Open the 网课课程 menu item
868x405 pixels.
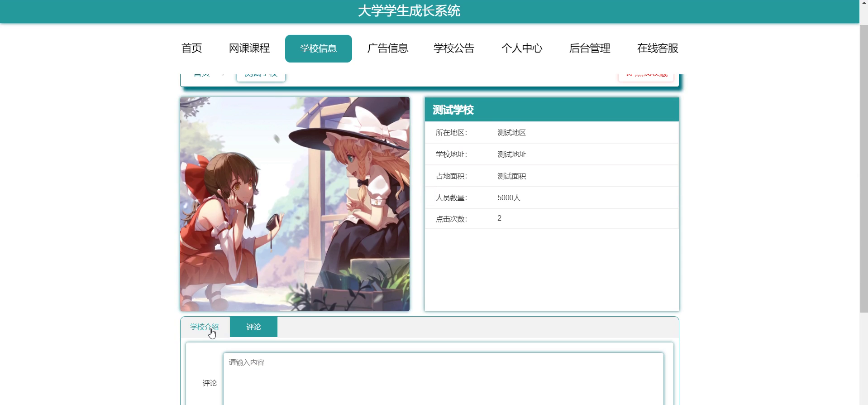(x=249, y=48)
